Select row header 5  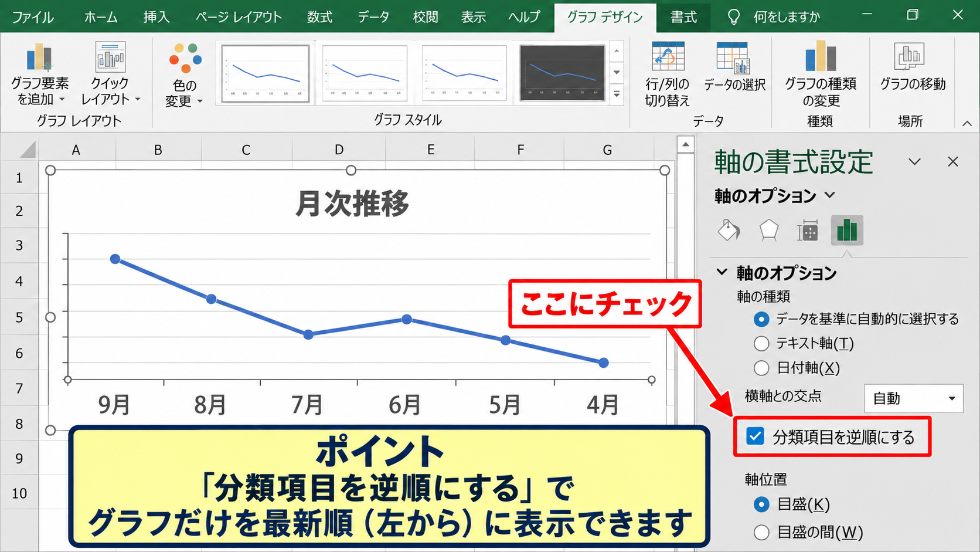click(x=19, y=317)
